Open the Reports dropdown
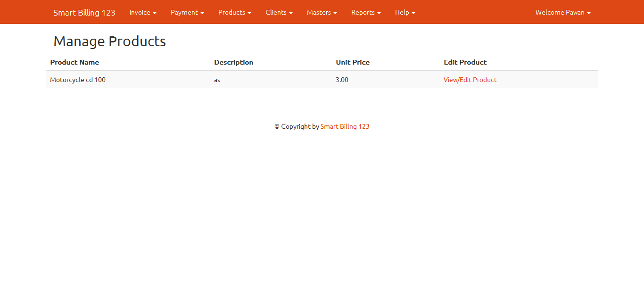 (x=366, y=12)
